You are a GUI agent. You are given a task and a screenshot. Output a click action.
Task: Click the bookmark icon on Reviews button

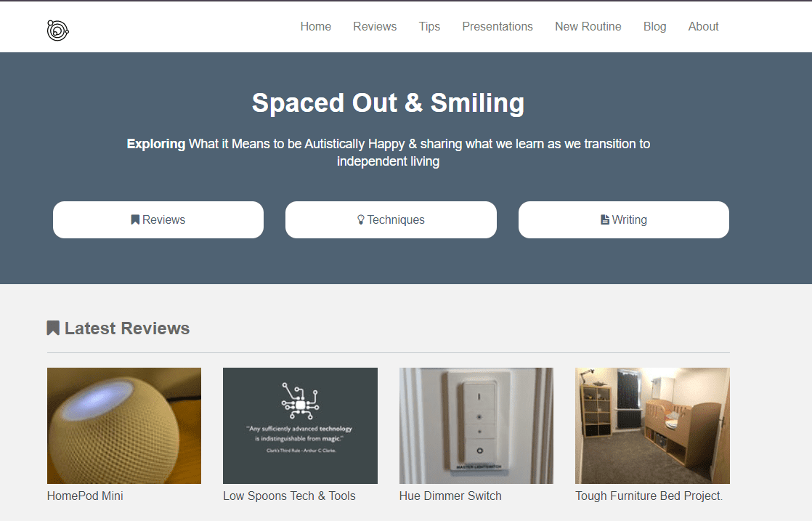click(x=135, y=219)
